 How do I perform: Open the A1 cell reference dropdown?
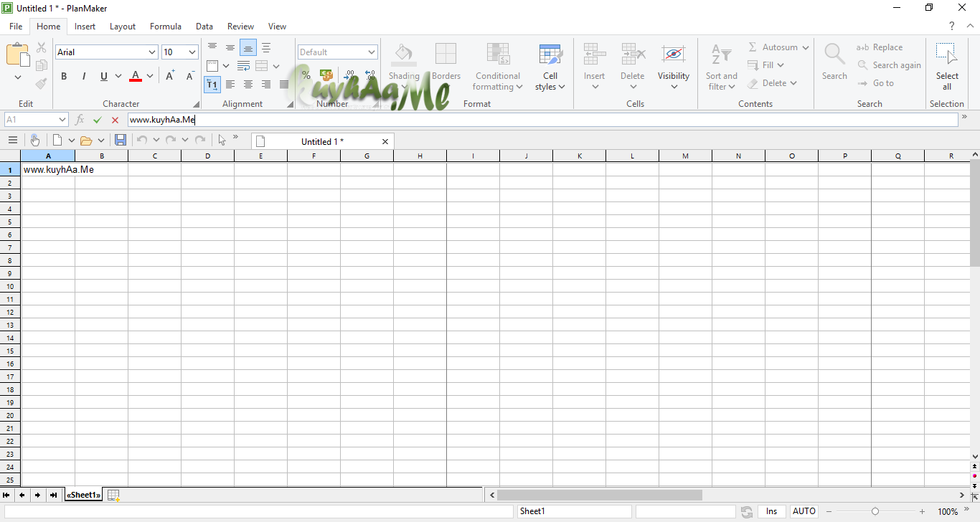click(x=62, y=120)
